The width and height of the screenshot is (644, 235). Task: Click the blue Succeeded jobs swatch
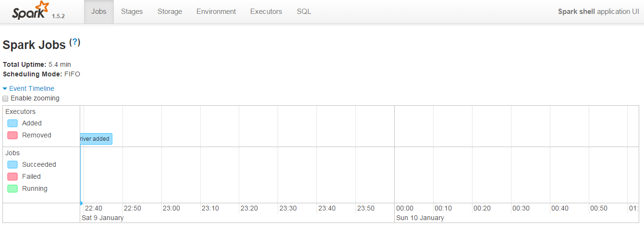pos(12,165)
